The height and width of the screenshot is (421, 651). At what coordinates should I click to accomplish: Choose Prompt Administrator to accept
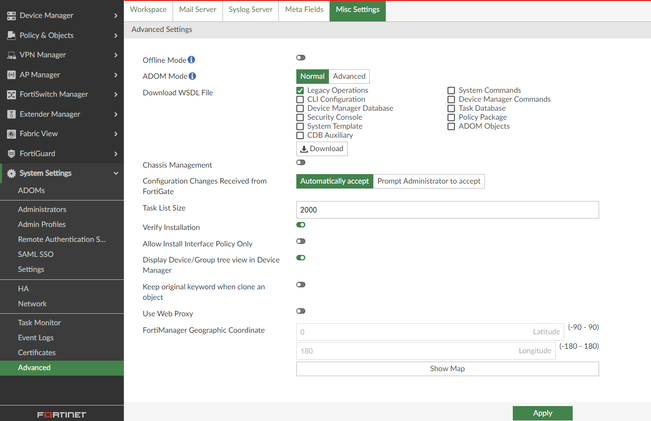pyautogui.click(x=429, y=181)
